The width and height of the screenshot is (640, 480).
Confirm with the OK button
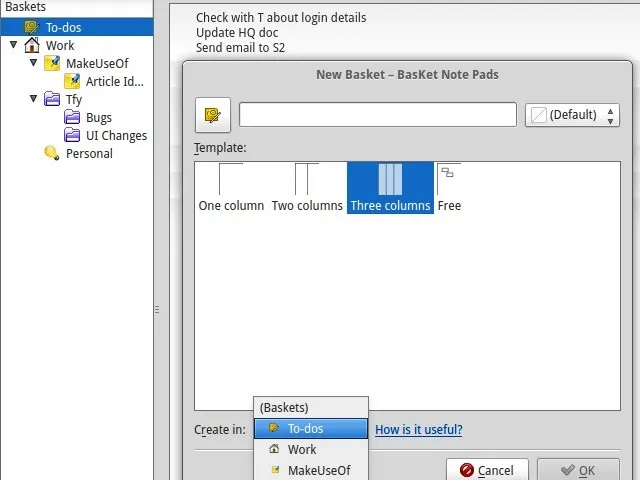click(x=577, y=470)
